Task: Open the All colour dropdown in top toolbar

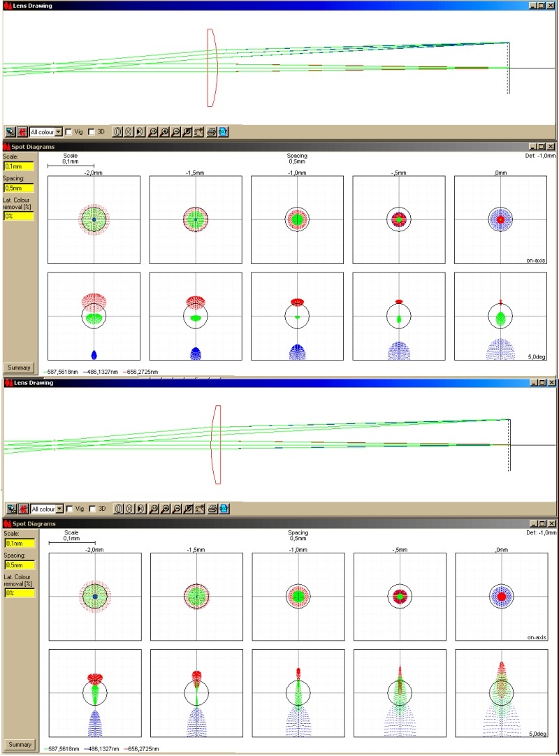Action: pyautogui.click(x=59, y=131)
